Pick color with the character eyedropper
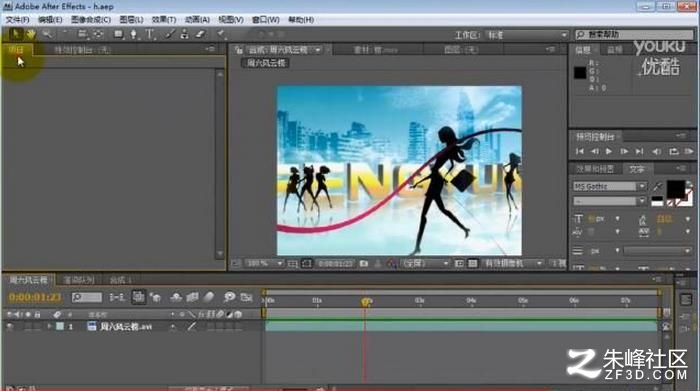Viewport: 700px width, 391px height. pyautogui.click(x=657, y=186)
